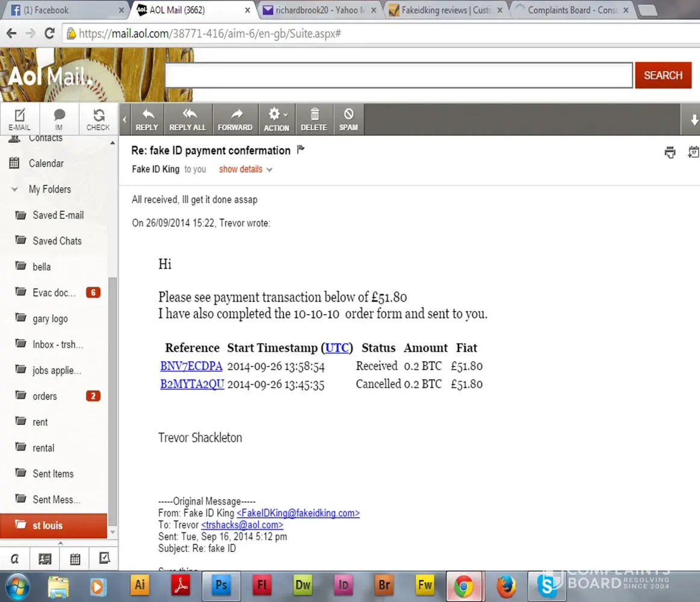This screenshot has height=602, width=700.
Task: Open to-do checklist bottom icon
Action: (104, 559)
